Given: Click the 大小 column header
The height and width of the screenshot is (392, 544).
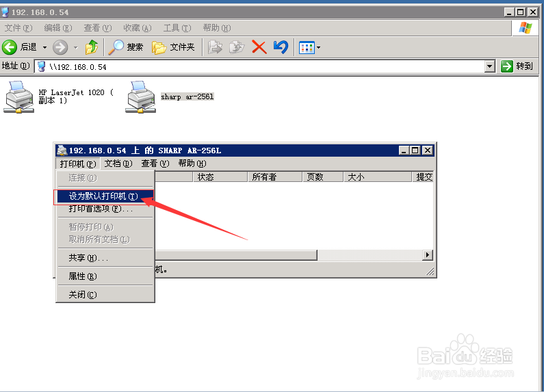Looking at the screenshot, I should tap(378, 177).
